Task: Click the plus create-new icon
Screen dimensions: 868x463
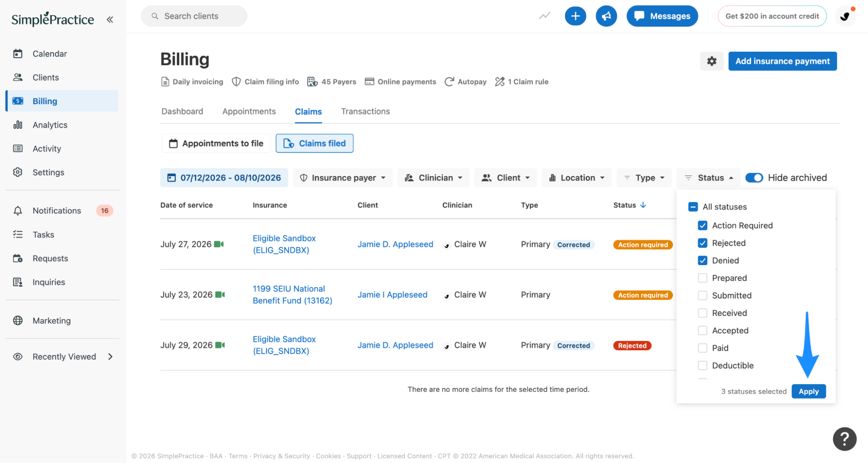Action: tap(575, 16)
